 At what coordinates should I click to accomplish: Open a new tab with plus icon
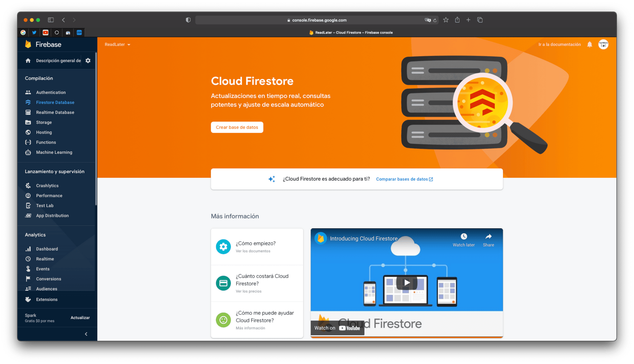point(468,20)
